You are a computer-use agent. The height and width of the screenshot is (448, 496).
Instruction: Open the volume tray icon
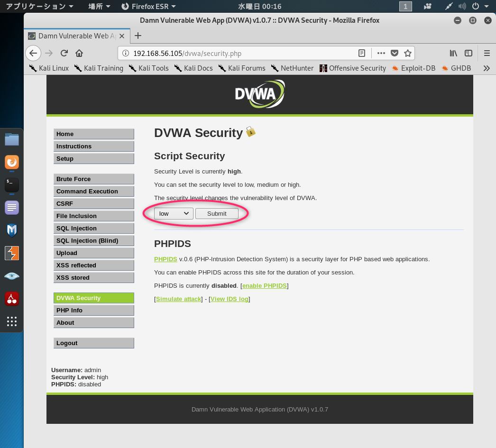click(x=462, y=6)
